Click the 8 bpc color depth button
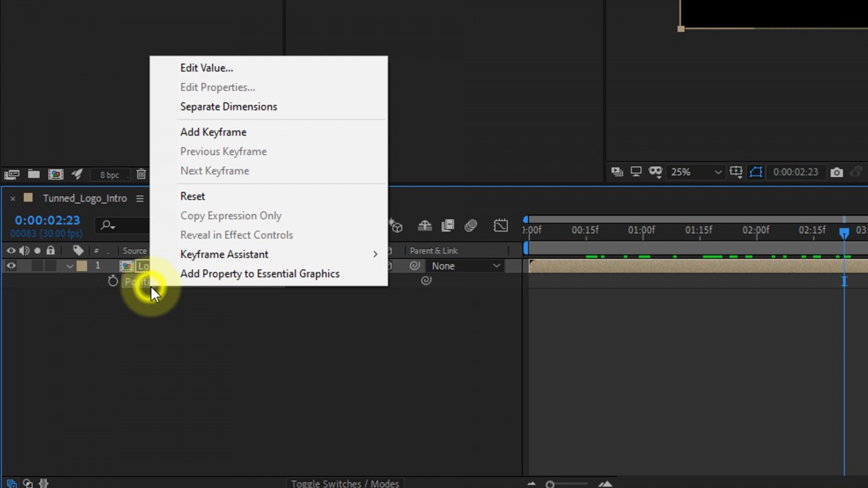This screenshot has width=868, height=488. click(x=109, y=175)
